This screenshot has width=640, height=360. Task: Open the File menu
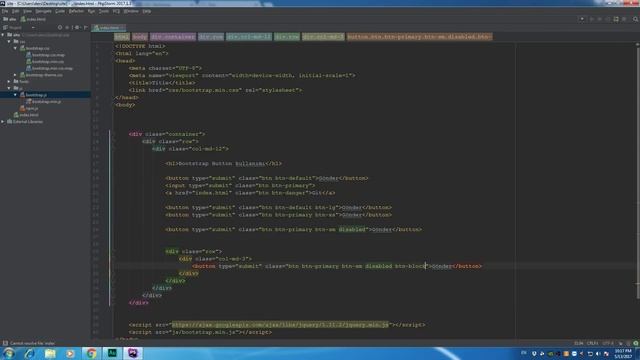(5, 11)
